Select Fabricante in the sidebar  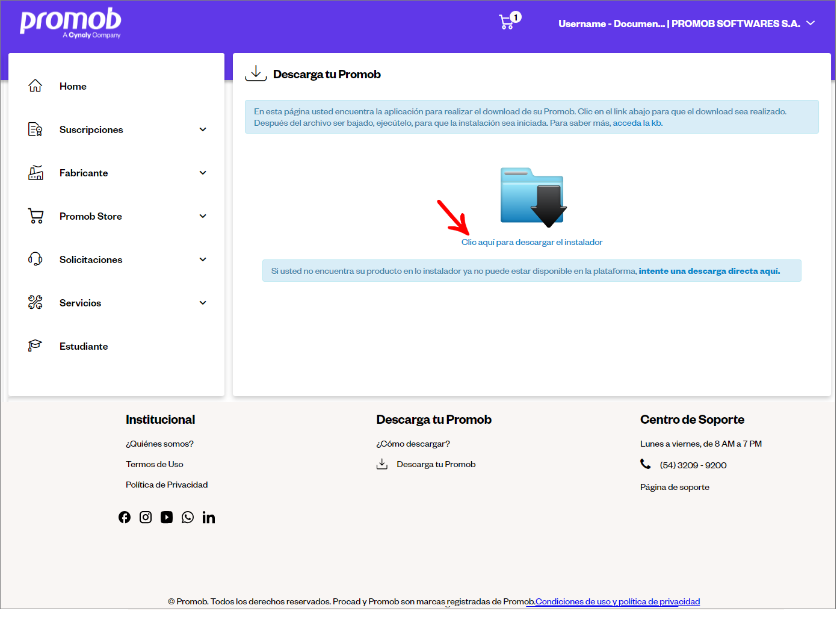tap(84, 173)
